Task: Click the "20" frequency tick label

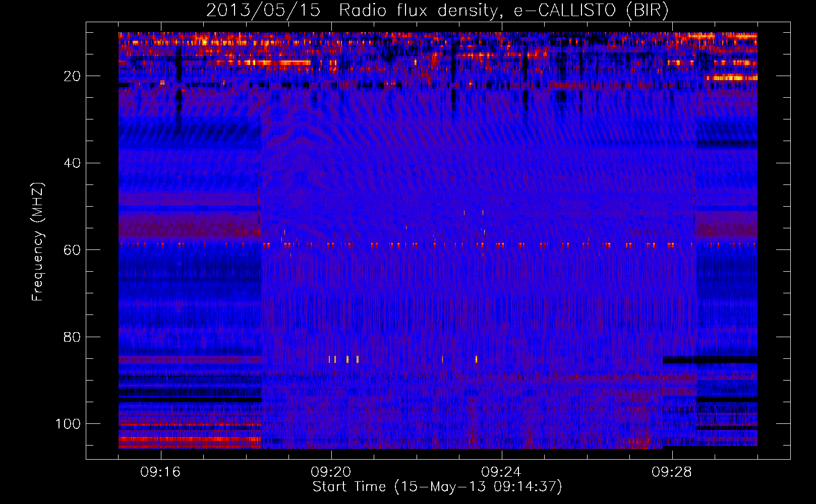Action: pos(72,76)
